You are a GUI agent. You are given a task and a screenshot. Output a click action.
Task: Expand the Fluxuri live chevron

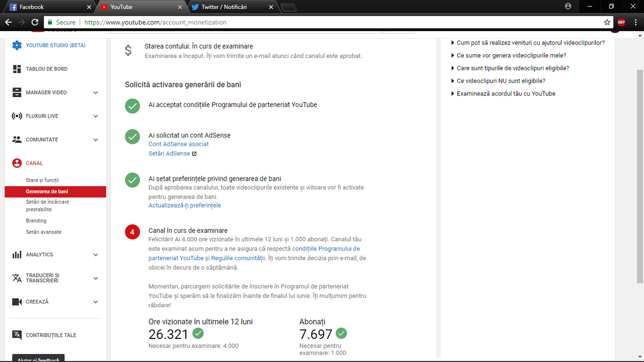point(96,116)
